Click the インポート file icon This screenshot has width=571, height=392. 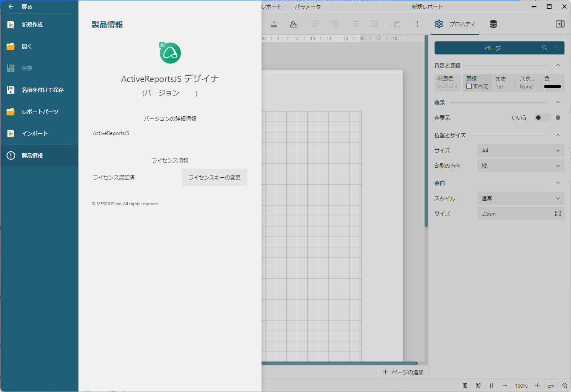click(11, 134)
